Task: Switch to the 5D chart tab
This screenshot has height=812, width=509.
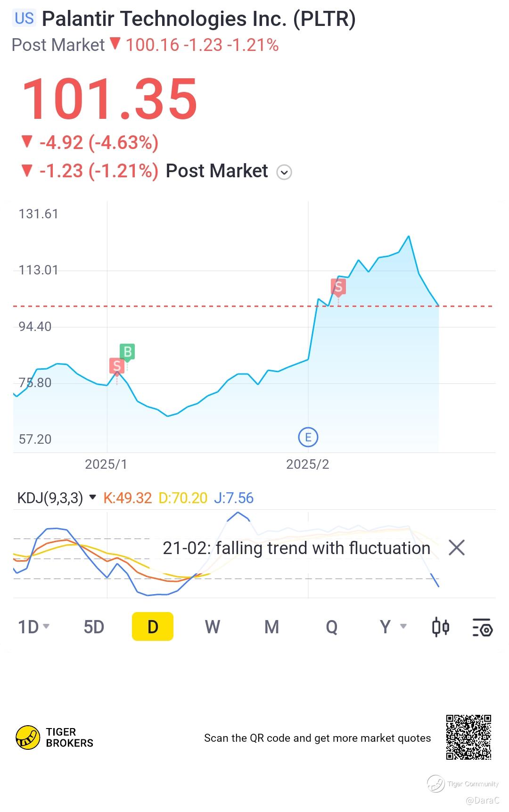Action: [93, 627]
